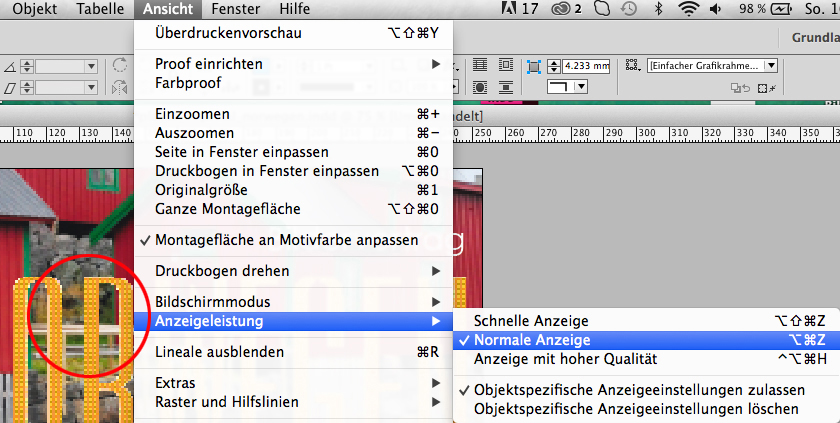This screenshot has height=423, width=840.
Task: Click Objektspezifische Anzeigeeinstellungen löschen
Action: 636,409
